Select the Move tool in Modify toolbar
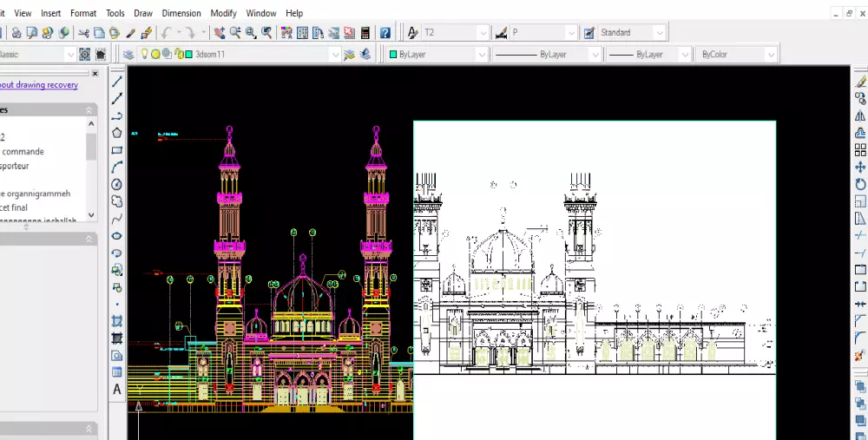Viewport: 868px width, 440px height. (860, 167)
